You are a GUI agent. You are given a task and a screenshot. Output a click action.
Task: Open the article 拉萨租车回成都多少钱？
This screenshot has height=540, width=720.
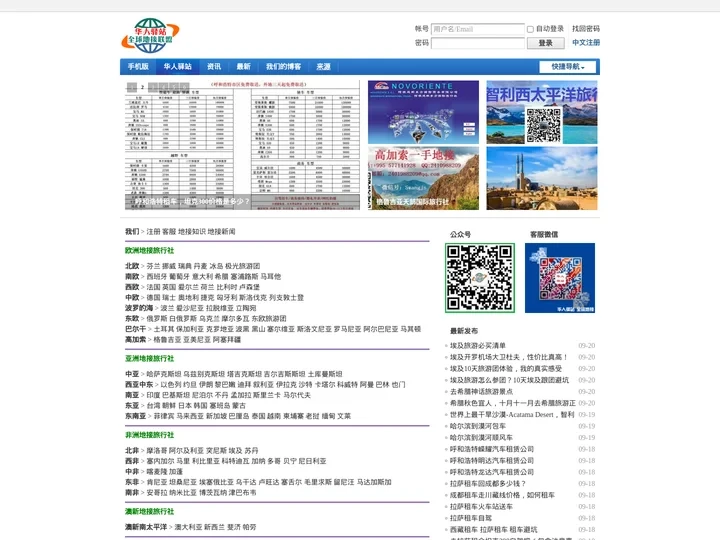coord(488,484)
